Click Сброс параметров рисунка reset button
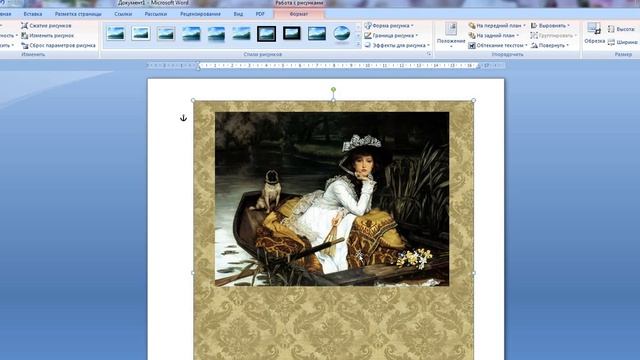640x360 pixels. 58,45
